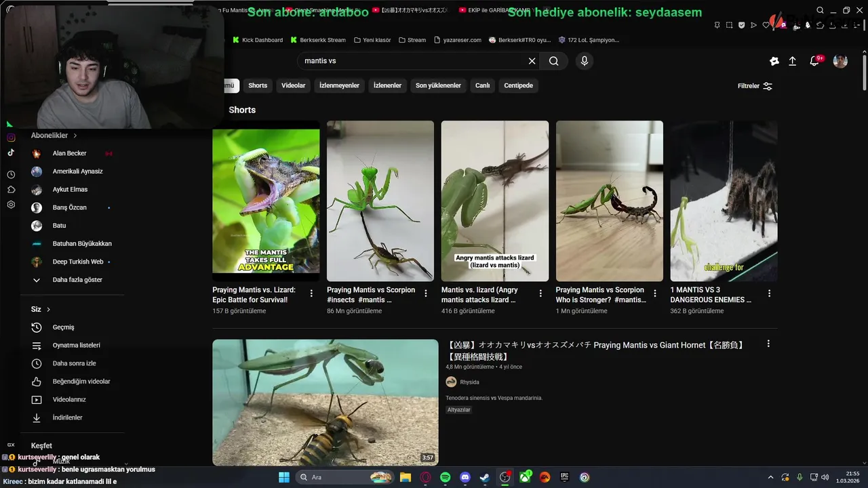Open 172 LoL Şampiyon bookmark
Viewport: 868px width, 488px height.
click(588, 40)
